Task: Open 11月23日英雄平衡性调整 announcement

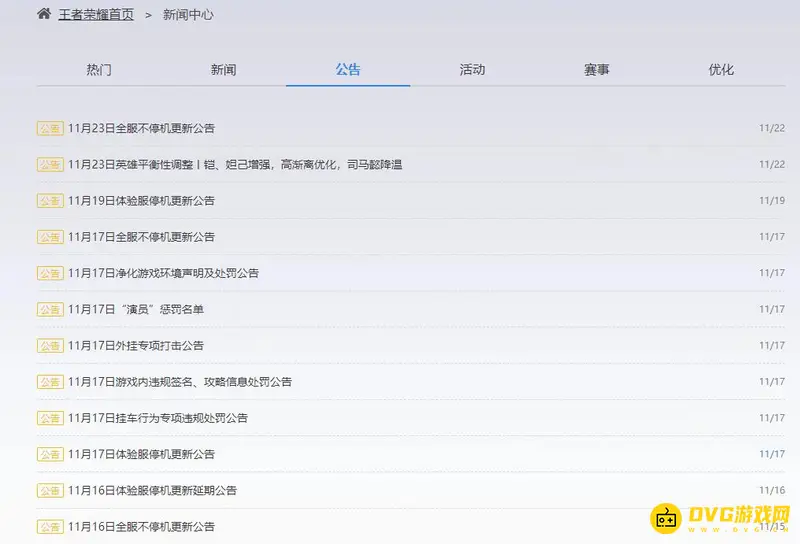Action: pyautogui.click(x=235, y=164)
